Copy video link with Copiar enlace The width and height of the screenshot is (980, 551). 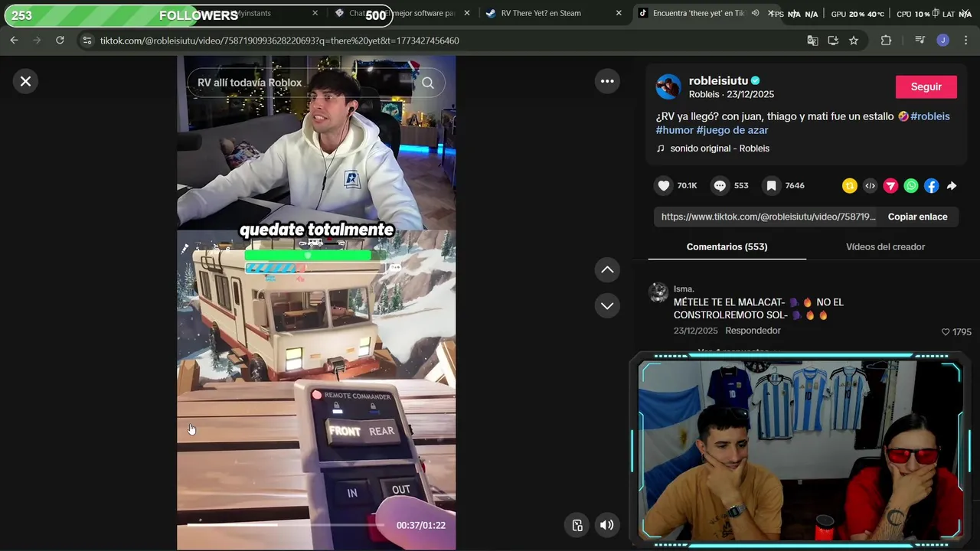click(x=917, y=217)
